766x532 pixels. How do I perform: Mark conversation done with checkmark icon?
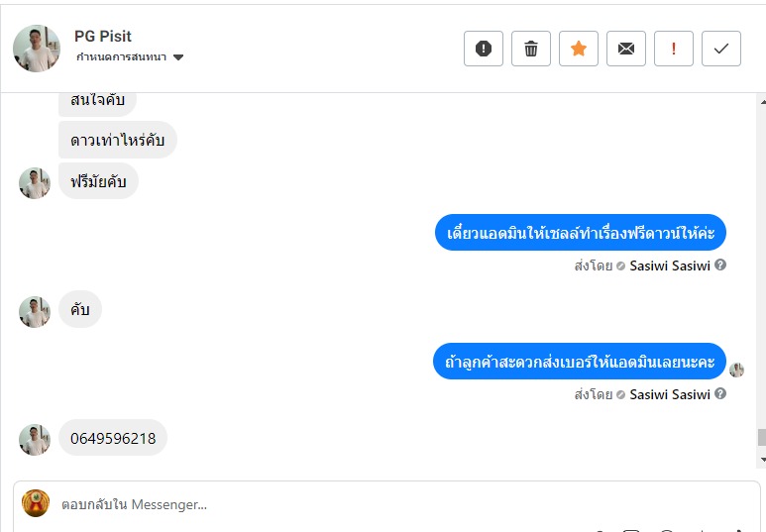tap(721, 49)
